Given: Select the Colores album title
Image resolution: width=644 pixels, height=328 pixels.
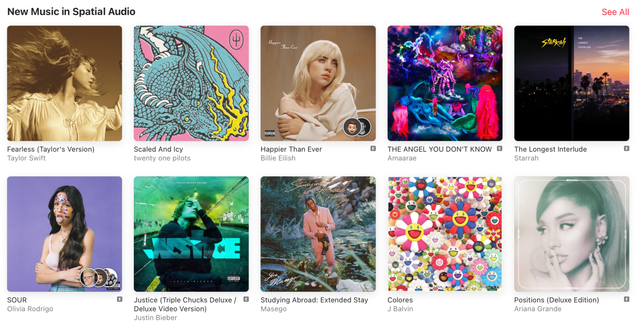Looking at the screenshot, I should pyautogui.click(x=400, y=300).
